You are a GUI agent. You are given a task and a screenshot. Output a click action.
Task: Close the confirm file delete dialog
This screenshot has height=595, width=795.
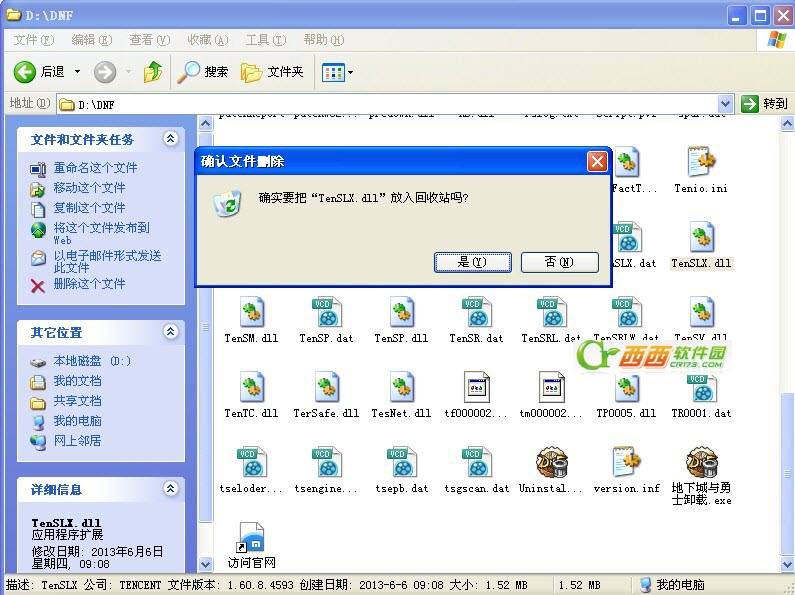click(597, 162)
